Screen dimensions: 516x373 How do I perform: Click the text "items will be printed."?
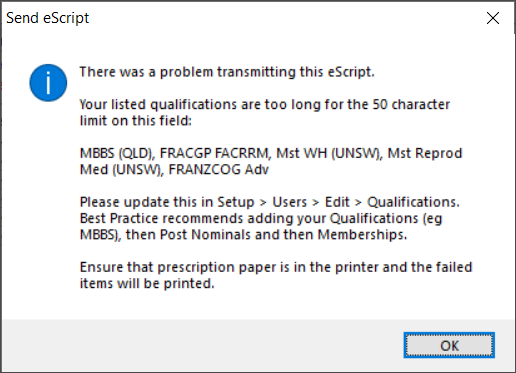click(147, 284)
